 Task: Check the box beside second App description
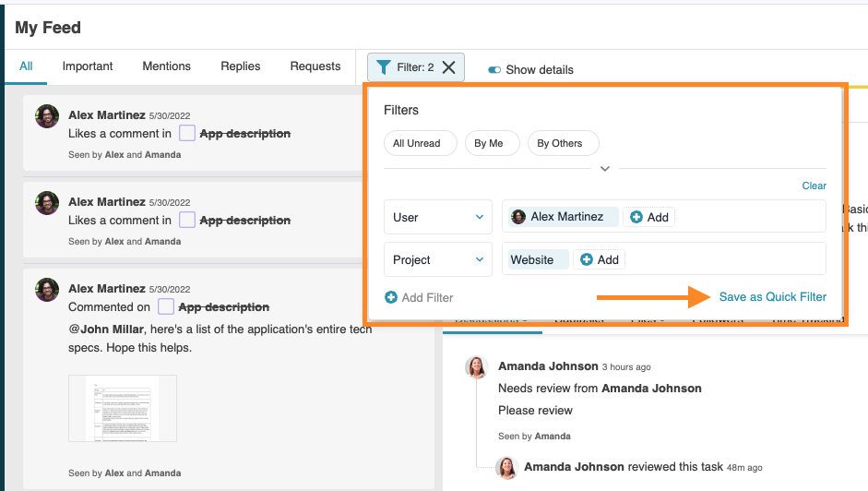click(x=187, y=220)
